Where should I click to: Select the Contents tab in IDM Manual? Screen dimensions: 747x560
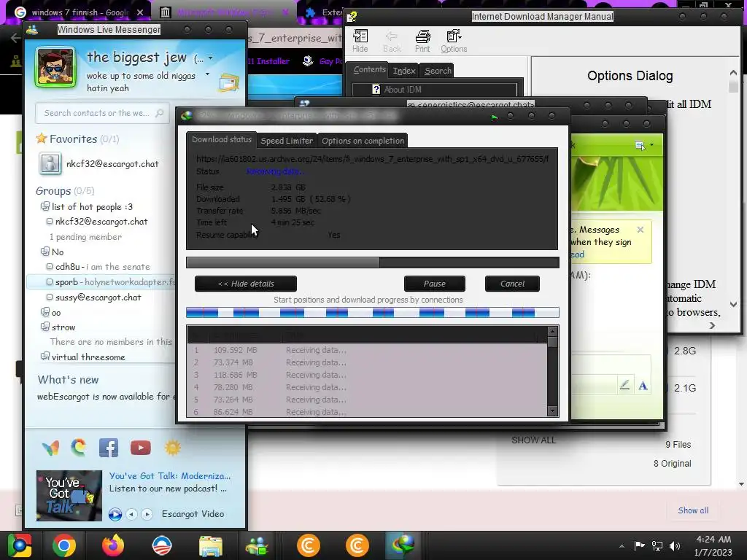click(x=369, y=69)
